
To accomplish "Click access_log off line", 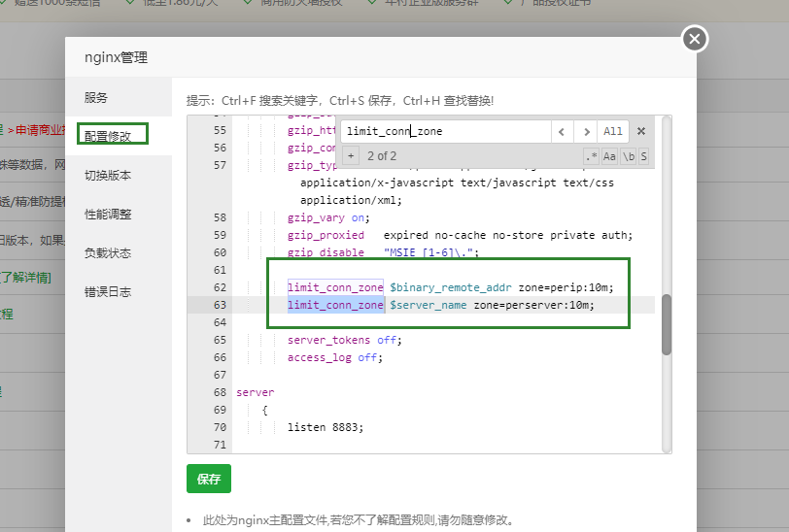I will 334,357.
